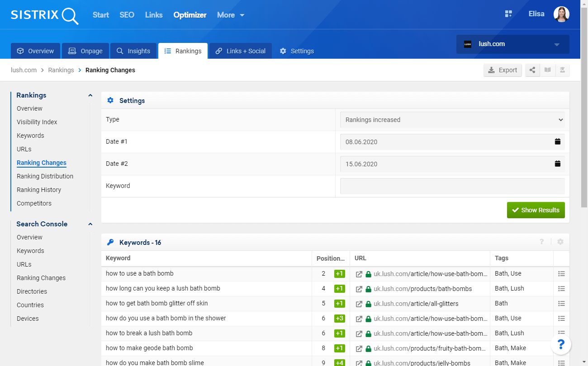
Task: Click keyword 'how do you make bath bomb slime'
Action: coord(155,363)
